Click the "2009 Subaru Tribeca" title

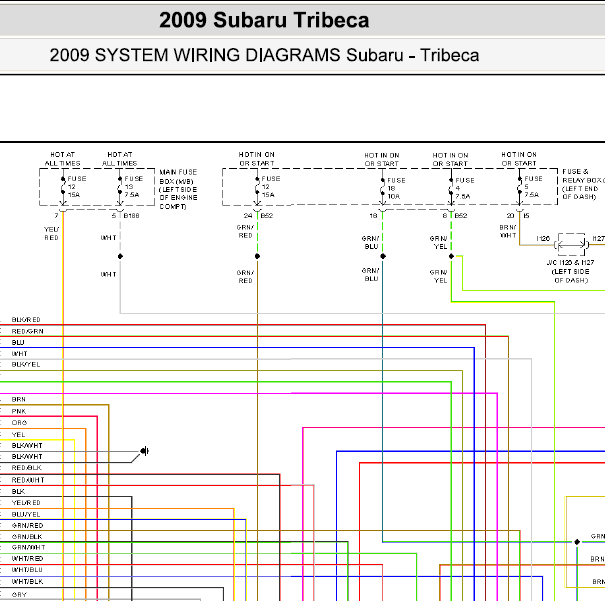click(264, 20)
